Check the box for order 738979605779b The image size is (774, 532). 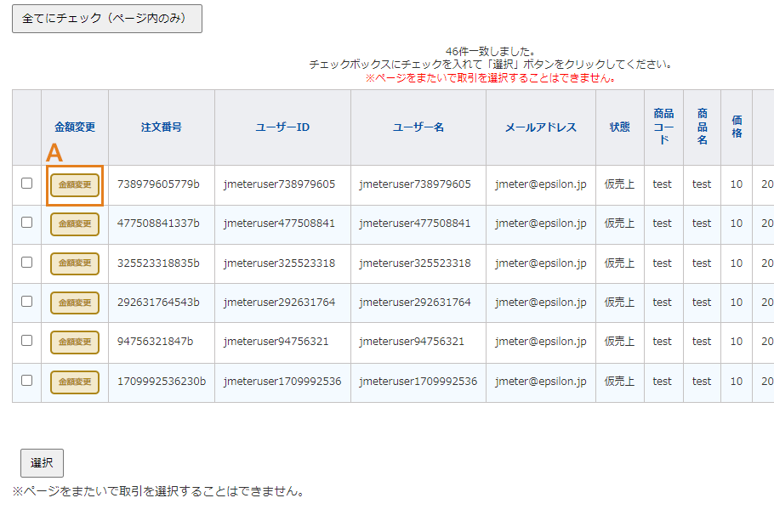point(26,183)
